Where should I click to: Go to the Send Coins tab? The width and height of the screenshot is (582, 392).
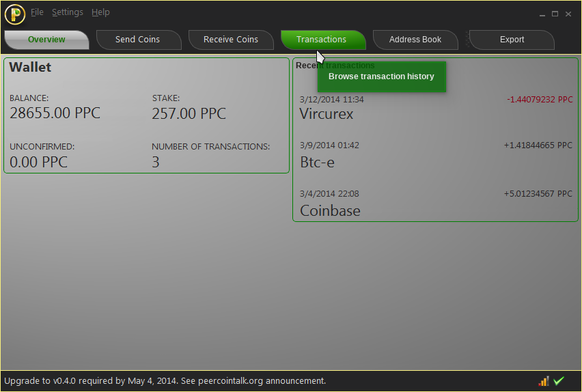click(x=137, y=40)
